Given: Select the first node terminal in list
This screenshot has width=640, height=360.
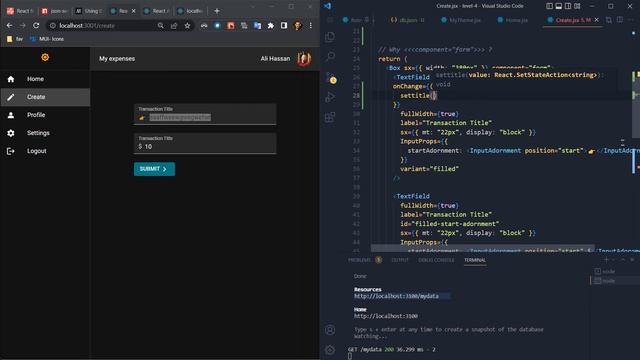Looking at the screenshot, I should pyautogui.click(x=615, y=271).
